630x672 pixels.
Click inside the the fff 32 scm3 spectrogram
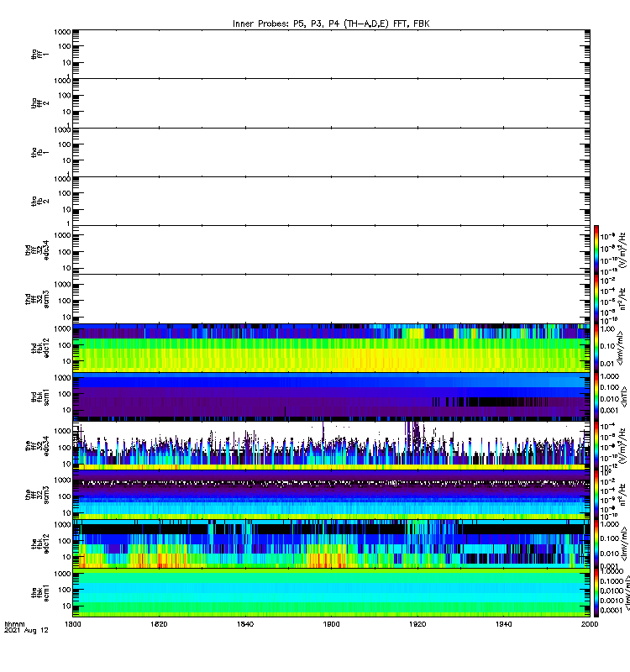coord(331,495)
